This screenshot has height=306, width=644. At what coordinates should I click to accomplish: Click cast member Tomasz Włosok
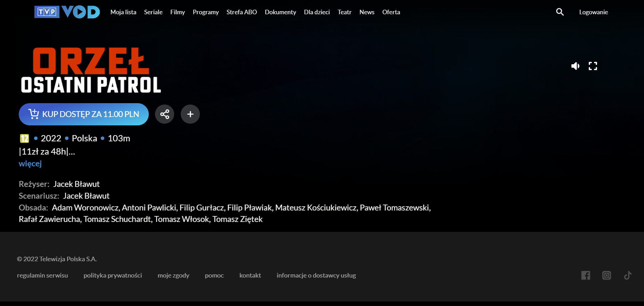pos(182,219)
